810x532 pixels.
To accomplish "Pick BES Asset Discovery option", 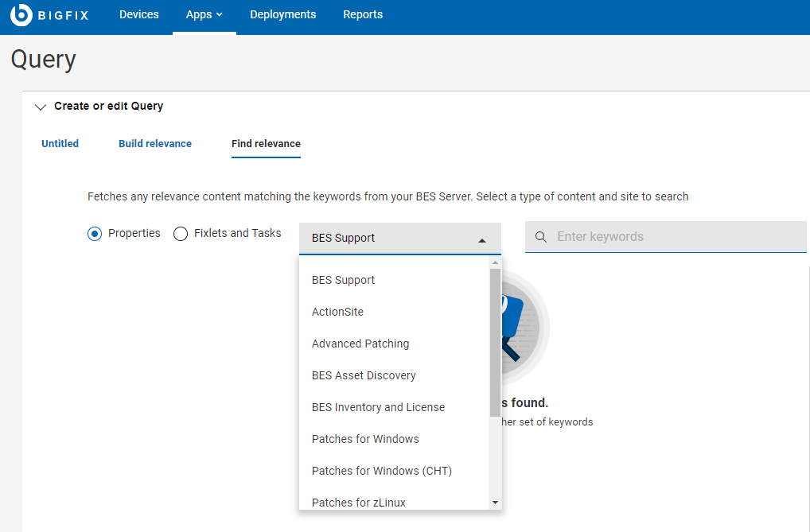I will point(364,375).
